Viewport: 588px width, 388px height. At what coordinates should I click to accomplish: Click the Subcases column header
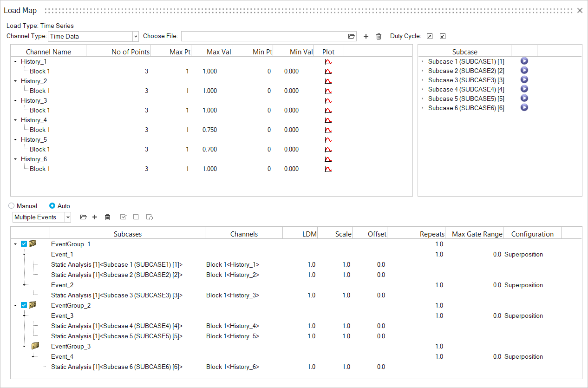click(128, 234)
